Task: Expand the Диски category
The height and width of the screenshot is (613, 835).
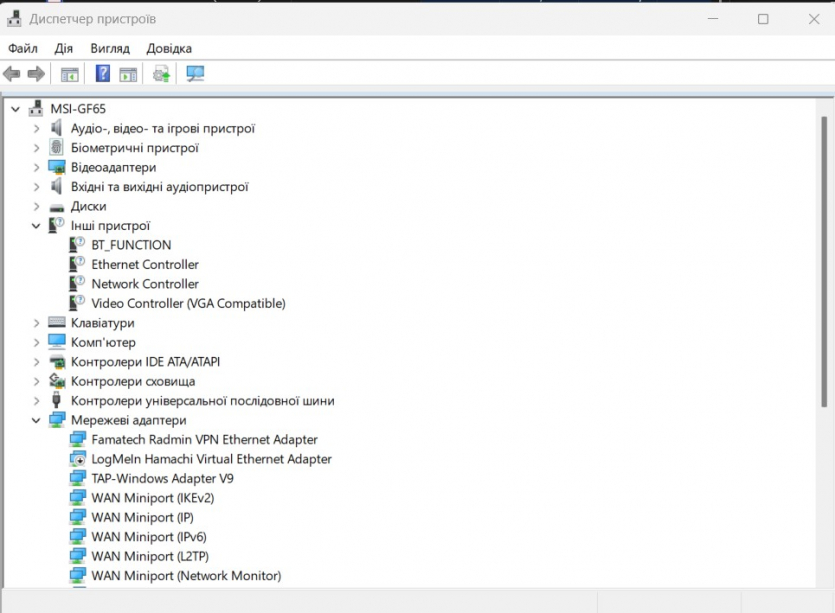Action: click(37, 207)
